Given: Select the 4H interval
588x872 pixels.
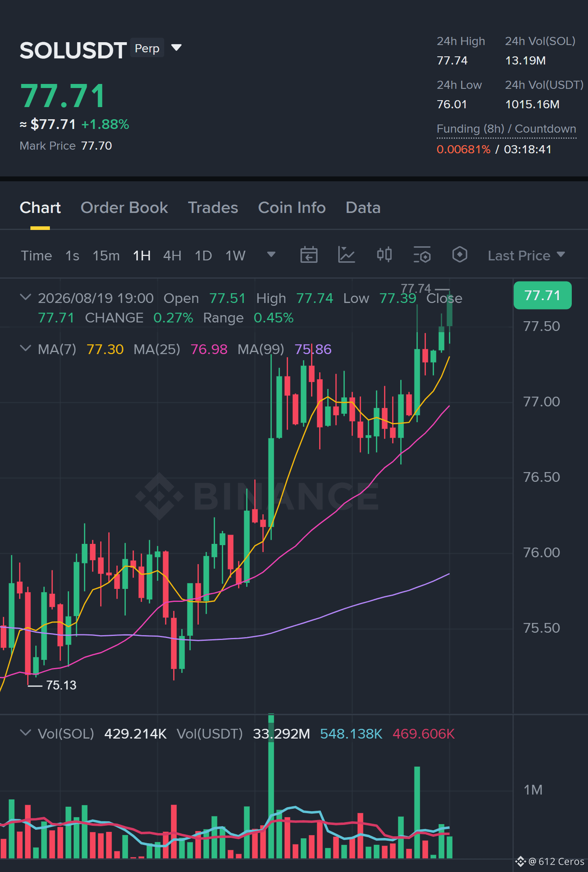Looking at the screenshot, I should pos(172,256).
